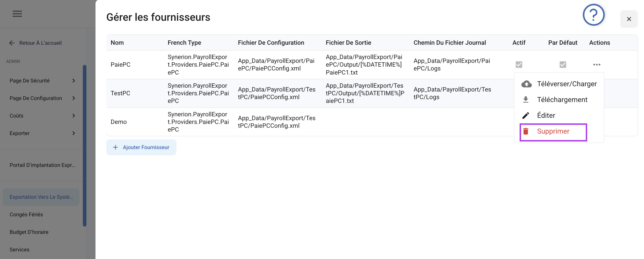Expand the Page De Sécurité chevron
The image size is (644, 259).
coord(74,81)
